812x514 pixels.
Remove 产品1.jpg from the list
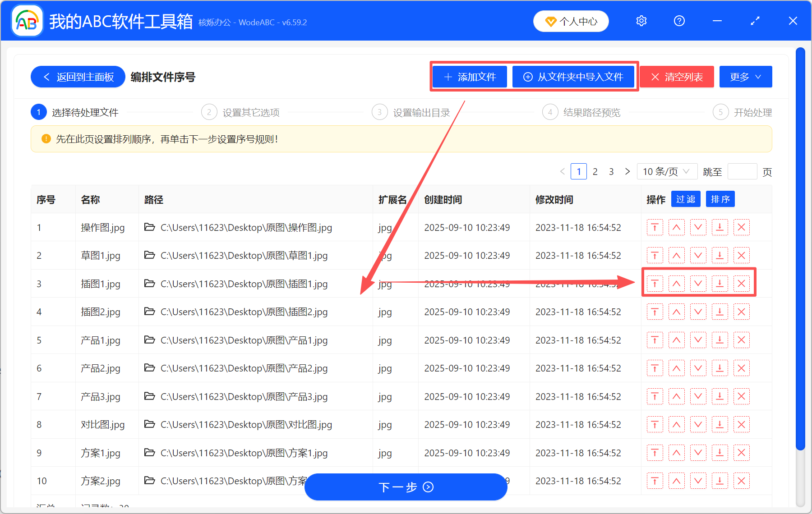pyautogui.click(x=741, y=340)
